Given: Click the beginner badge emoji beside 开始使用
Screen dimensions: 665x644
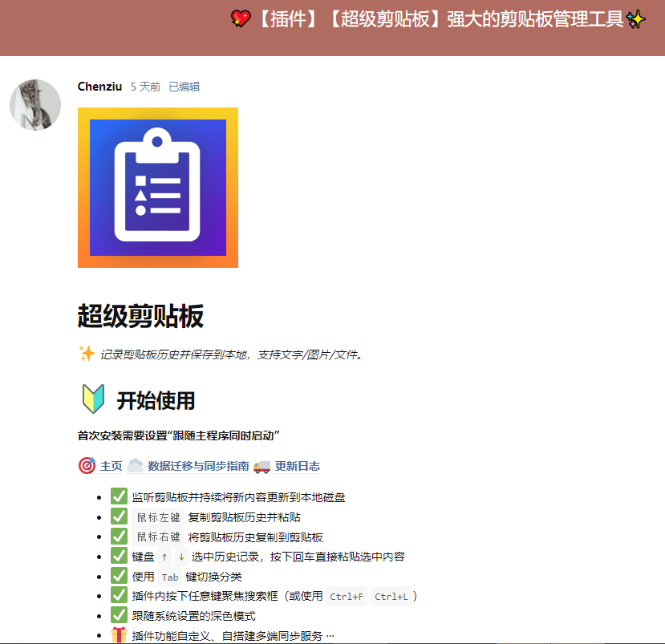Looking at the screenshot, I should (x=93, y=399).
